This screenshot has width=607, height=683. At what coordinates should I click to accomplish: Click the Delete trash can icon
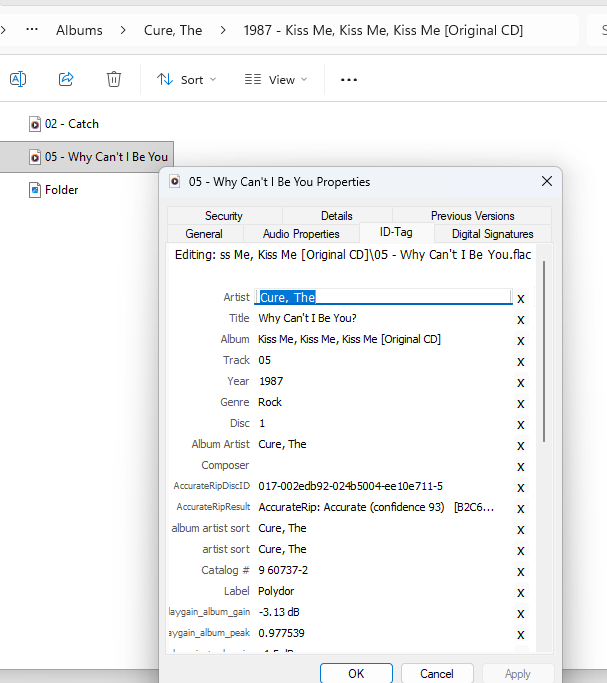(114, 79)
